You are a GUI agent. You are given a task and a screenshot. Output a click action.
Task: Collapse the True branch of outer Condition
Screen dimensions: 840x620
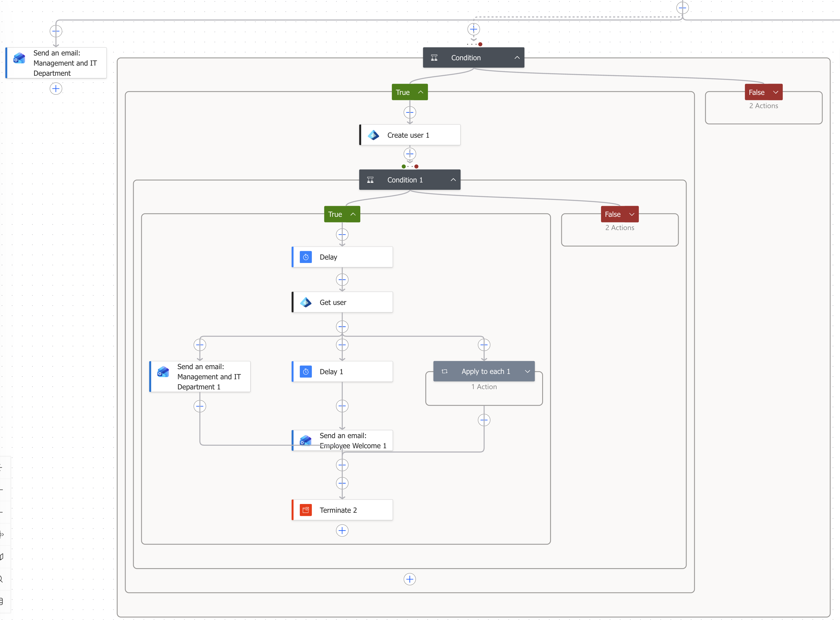pyautogui.click(x=421, y=92)
